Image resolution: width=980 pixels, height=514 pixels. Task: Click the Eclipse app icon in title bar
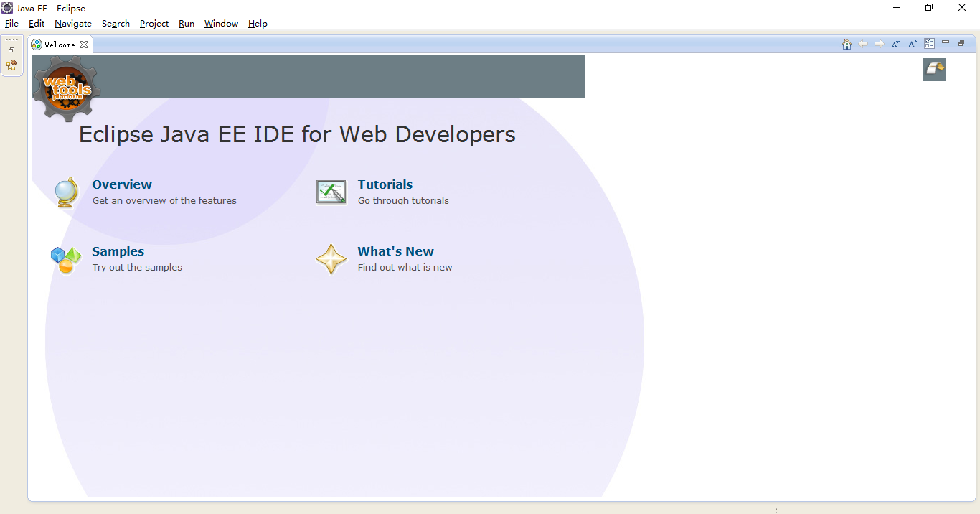click(x=7, y=8)
